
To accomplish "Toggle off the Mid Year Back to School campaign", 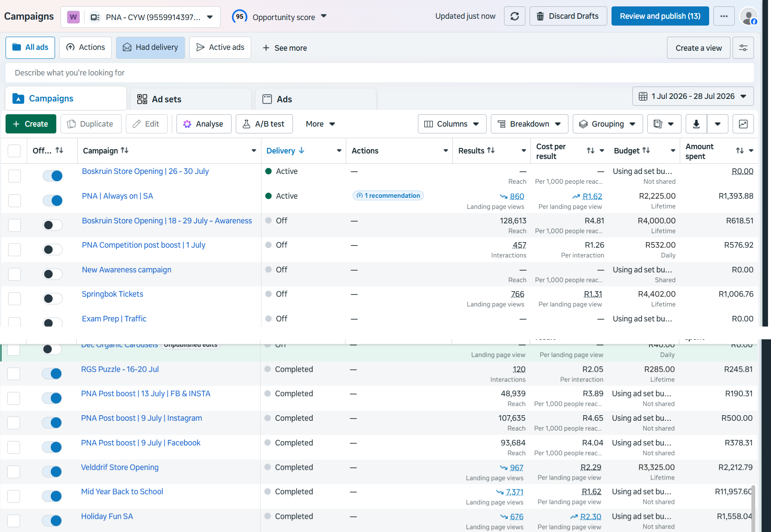I will [52, 496].
